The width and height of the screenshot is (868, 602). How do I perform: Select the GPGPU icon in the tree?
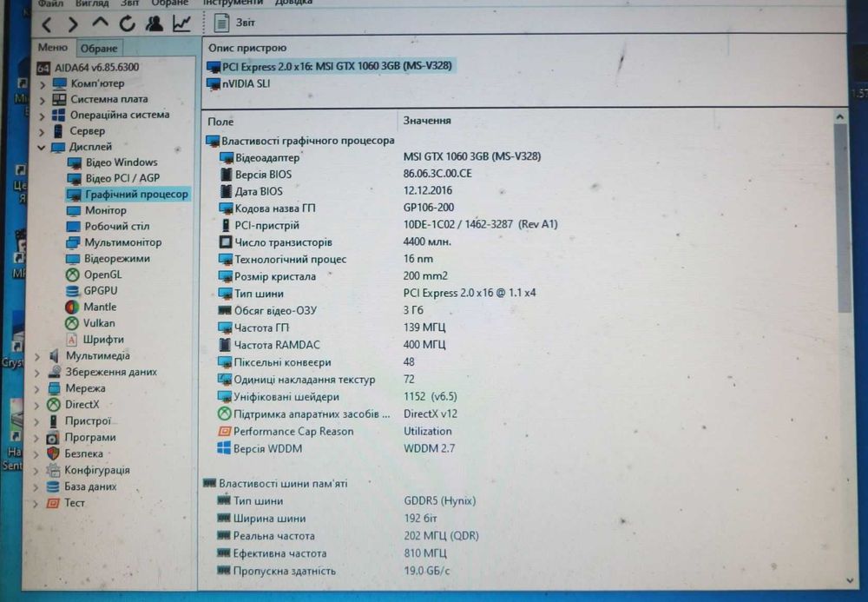(73, 291)
